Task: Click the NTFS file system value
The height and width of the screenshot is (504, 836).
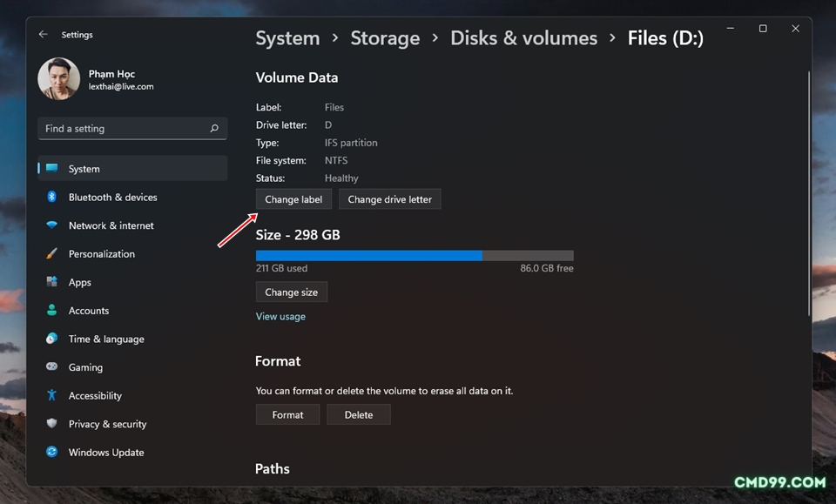Action: pos(336,160)
